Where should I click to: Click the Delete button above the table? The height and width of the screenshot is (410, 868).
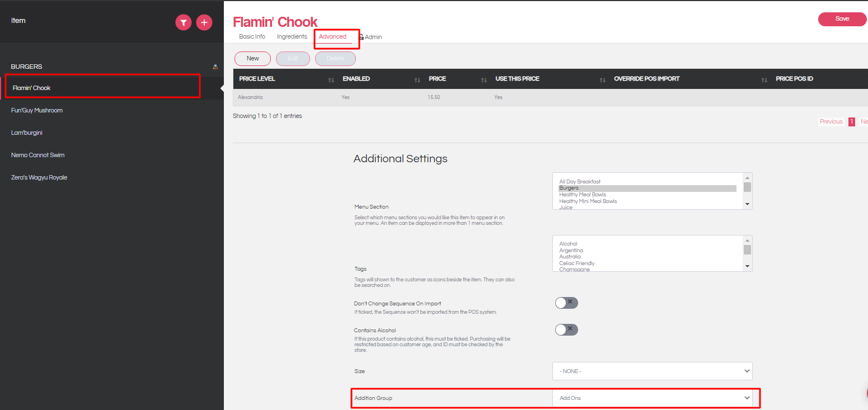(335, 59)
